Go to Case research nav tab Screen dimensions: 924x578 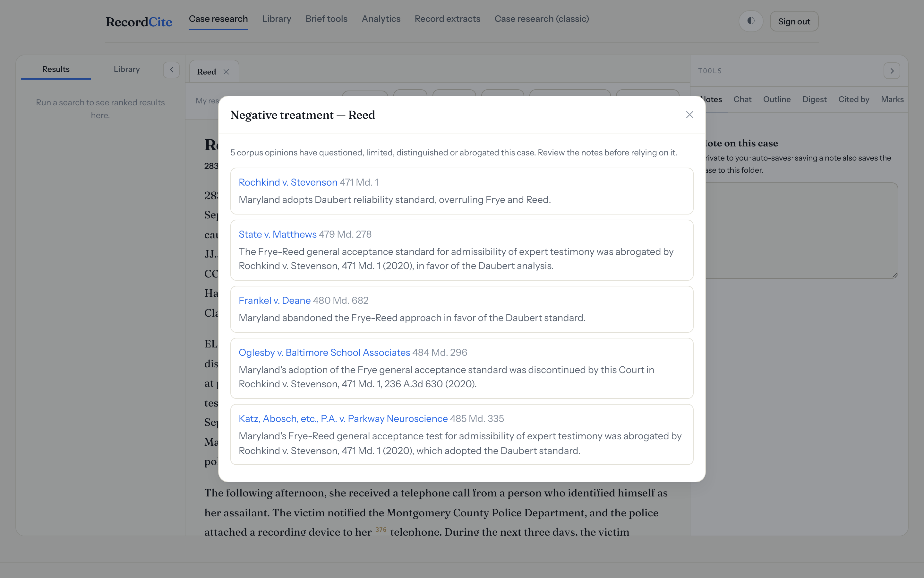tap(218, 19)
